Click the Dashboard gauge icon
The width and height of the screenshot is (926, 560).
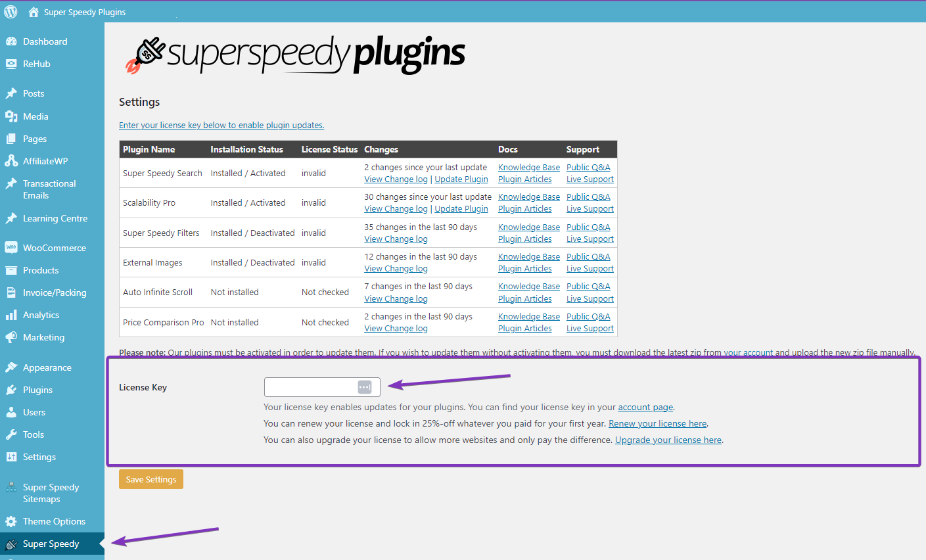tap(11, 41)
